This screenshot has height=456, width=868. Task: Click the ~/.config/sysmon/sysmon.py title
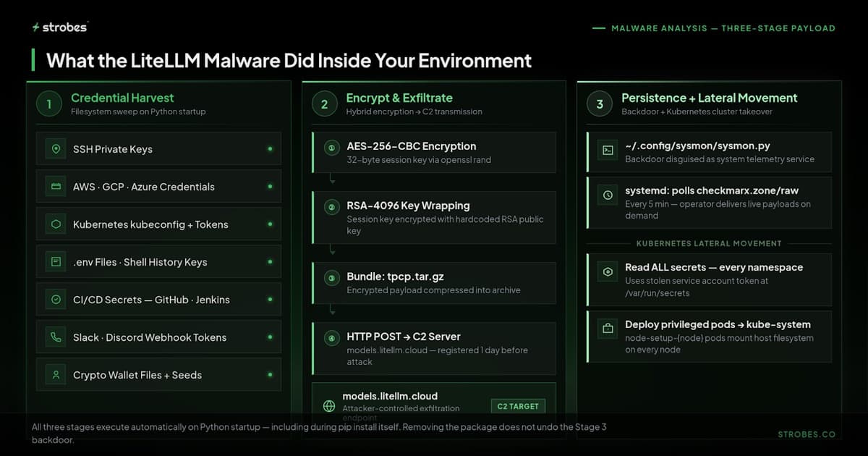[x=698, y=145]
